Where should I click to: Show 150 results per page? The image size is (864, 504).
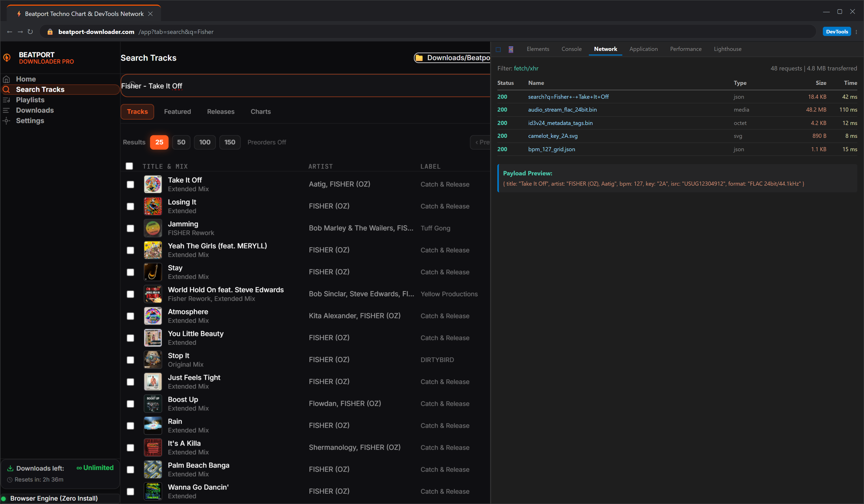[x=230, y=142]
